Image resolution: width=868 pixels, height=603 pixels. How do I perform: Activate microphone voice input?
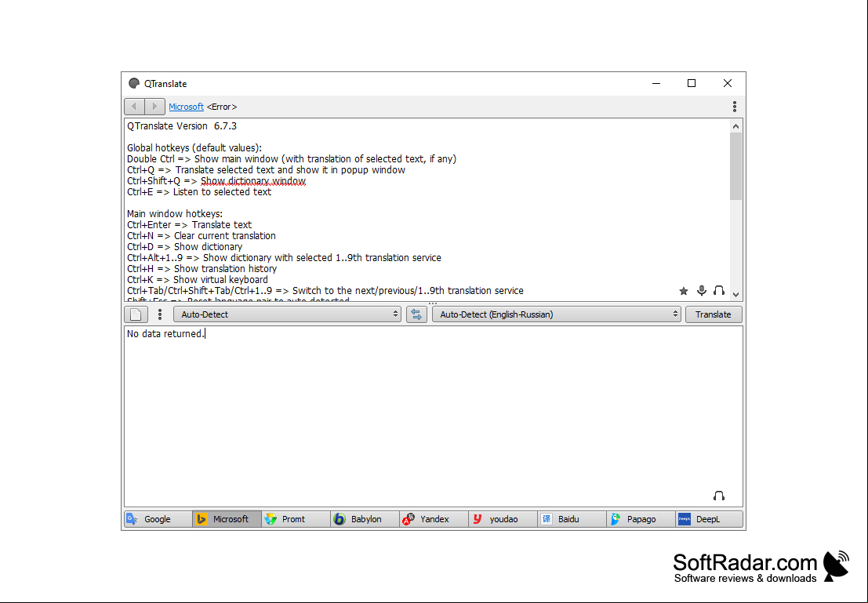click(701, 291)
